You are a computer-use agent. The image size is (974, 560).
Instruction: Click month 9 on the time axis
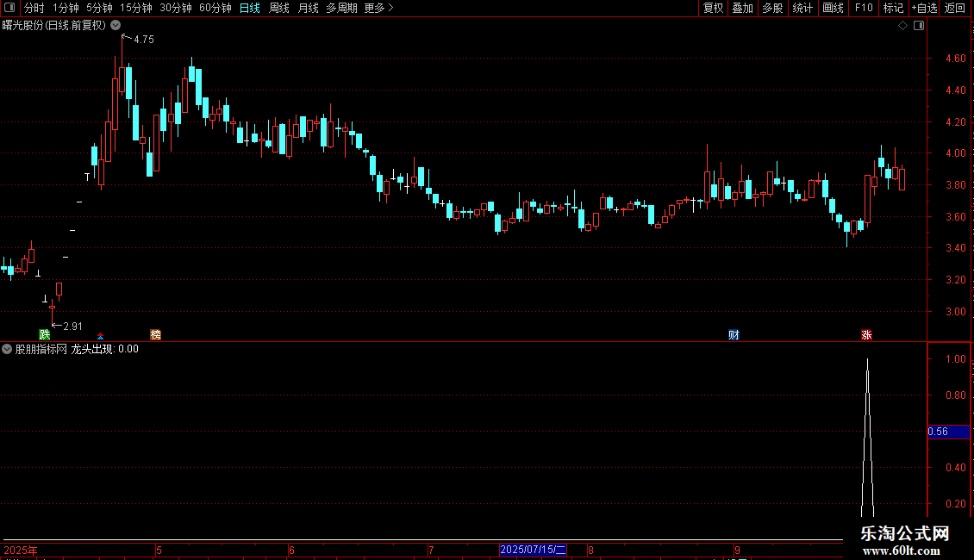pyautogui.click(x=737, y=550)
